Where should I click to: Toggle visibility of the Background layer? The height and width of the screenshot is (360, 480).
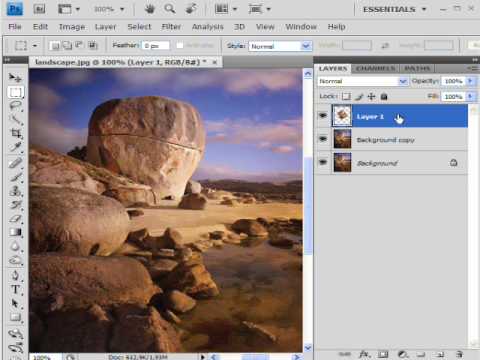[323, 162]
